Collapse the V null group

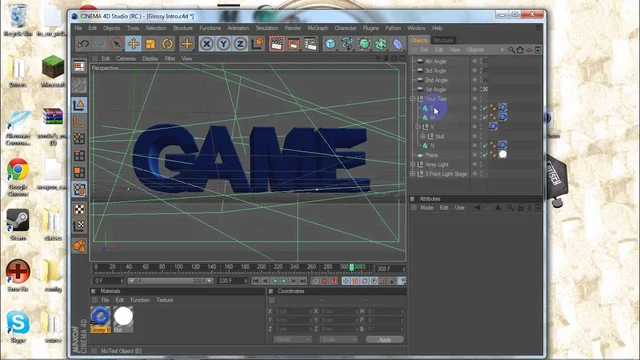coord(418,127)
